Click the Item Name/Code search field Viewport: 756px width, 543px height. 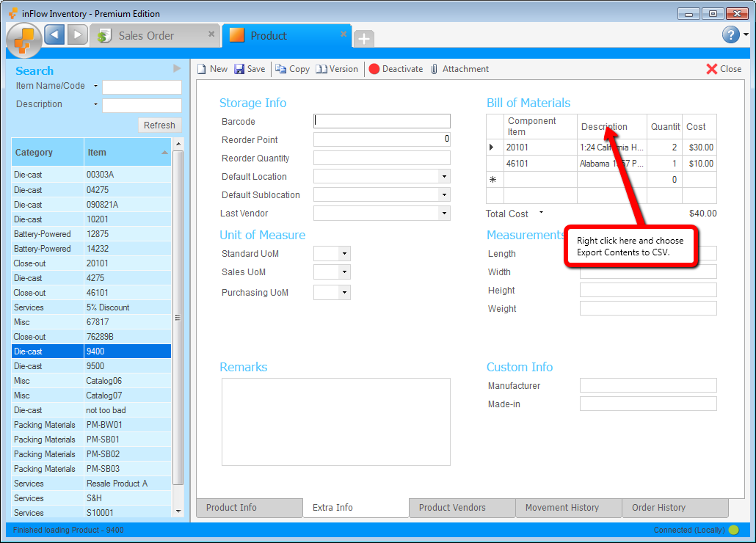pos(142,87)
